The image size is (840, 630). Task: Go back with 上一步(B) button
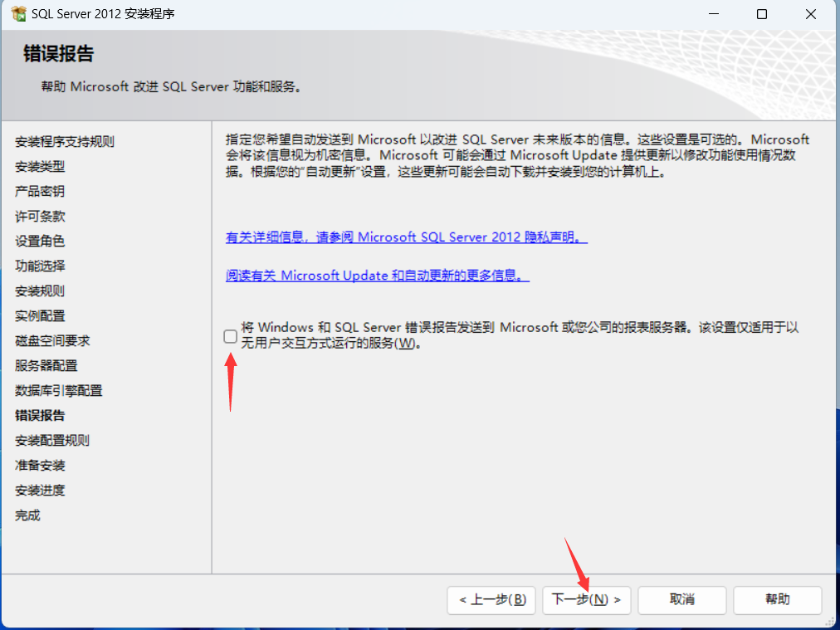[491, 599]
